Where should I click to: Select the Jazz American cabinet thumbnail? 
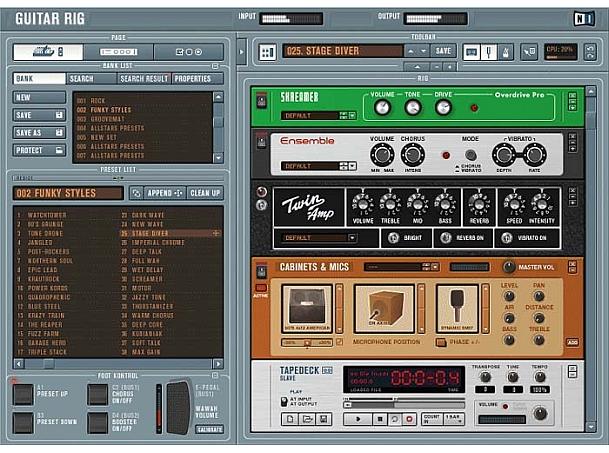coord(307,308)
